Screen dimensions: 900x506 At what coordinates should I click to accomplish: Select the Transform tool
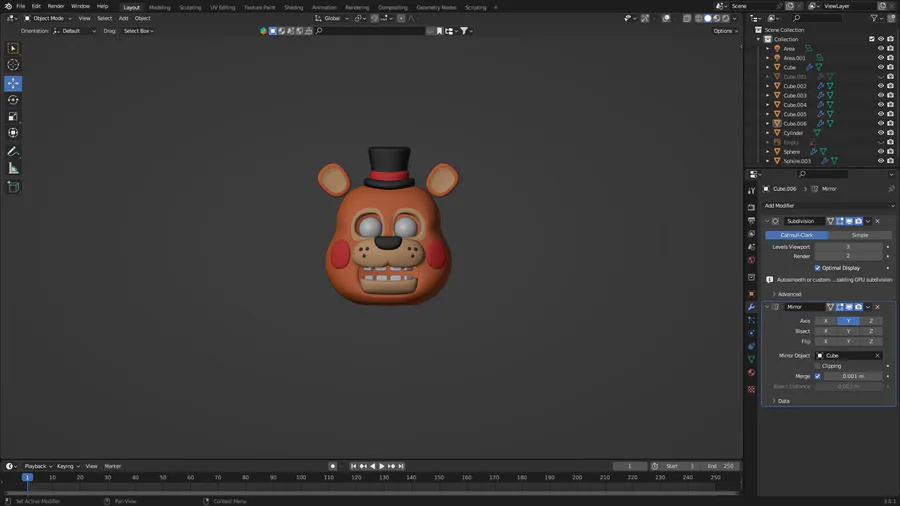pos(13,133)
